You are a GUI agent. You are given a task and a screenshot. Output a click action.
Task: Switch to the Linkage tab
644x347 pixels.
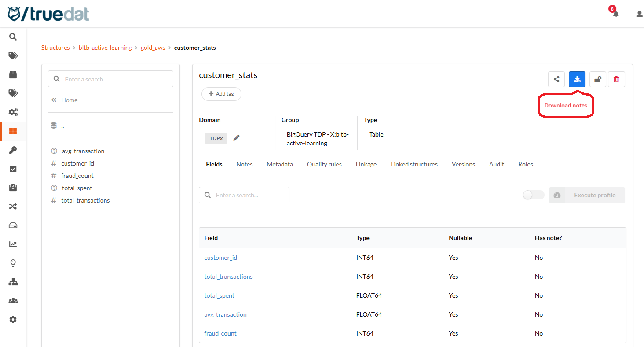tap(366, 164)
